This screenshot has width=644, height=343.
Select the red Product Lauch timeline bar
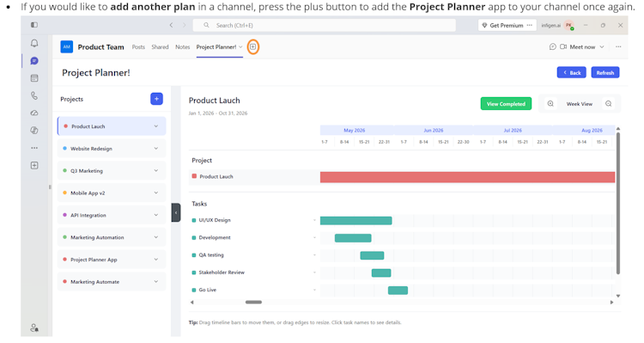[467, 177]
